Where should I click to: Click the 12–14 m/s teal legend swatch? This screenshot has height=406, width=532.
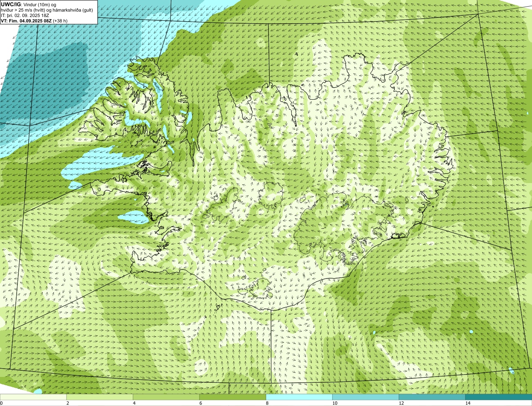(432, 397)
